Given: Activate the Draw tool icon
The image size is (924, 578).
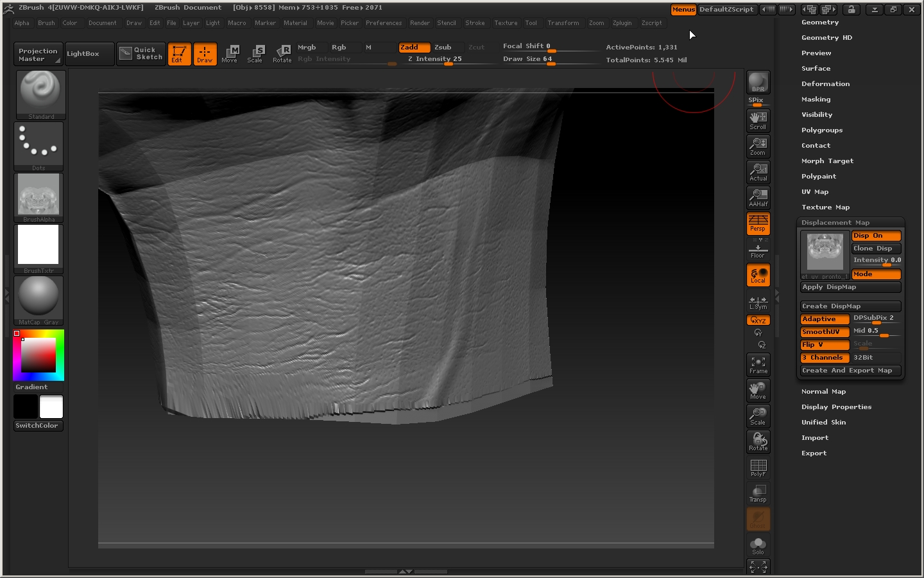Looking at the screenshot, I should click(205, 54).
